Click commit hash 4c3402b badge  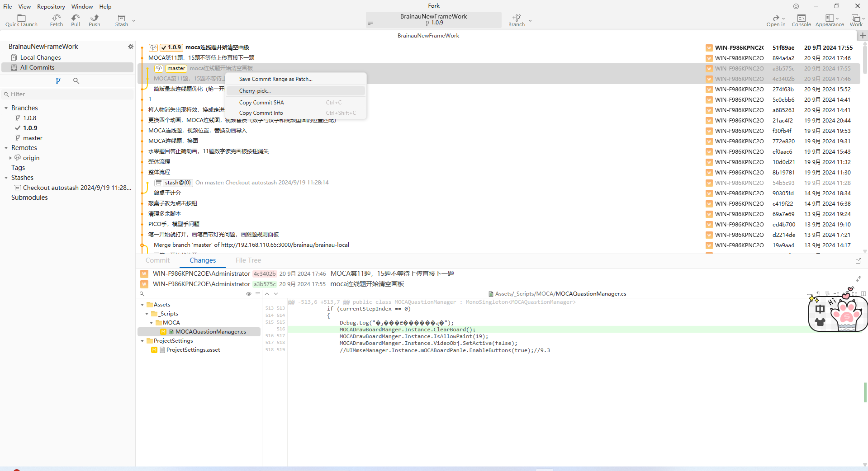tap(265, 274)
